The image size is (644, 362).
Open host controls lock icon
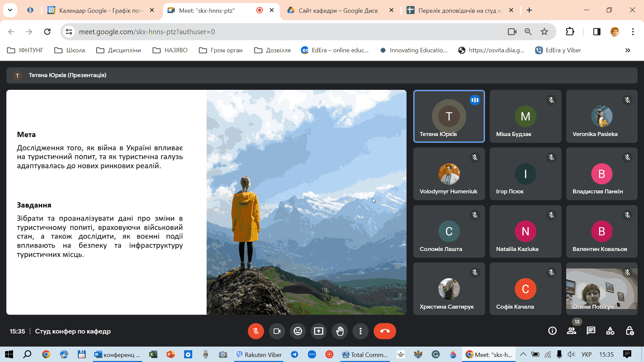pyautogui.click(x=630, y=331)
